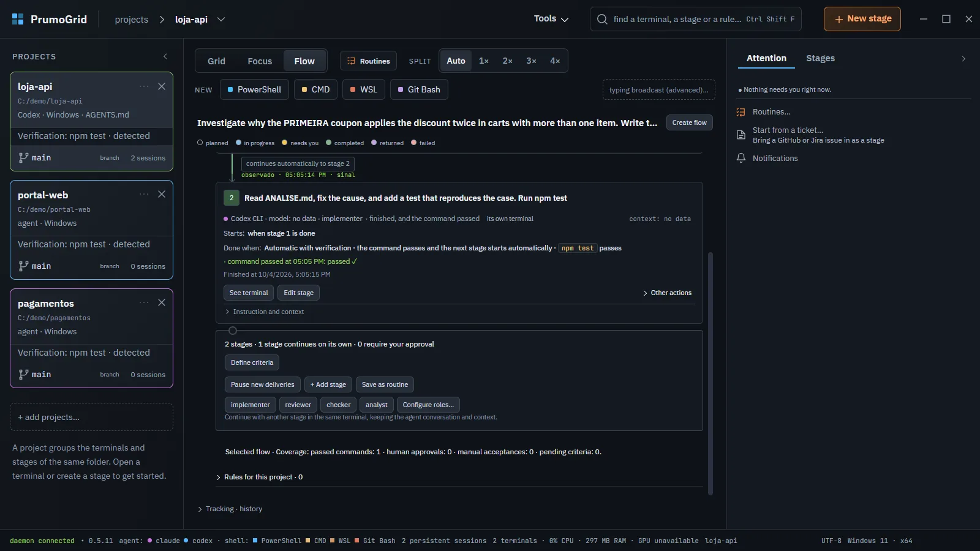Open Notifications bell in Attention panel

741,158
